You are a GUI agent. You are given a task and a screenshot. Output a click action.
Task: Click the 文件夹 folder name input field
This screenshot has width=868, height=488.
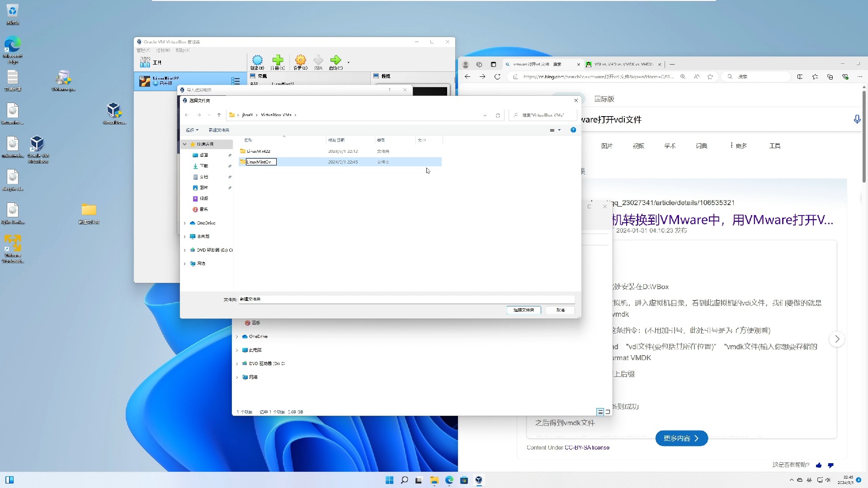pyautogui.click(x=407, y=299)
